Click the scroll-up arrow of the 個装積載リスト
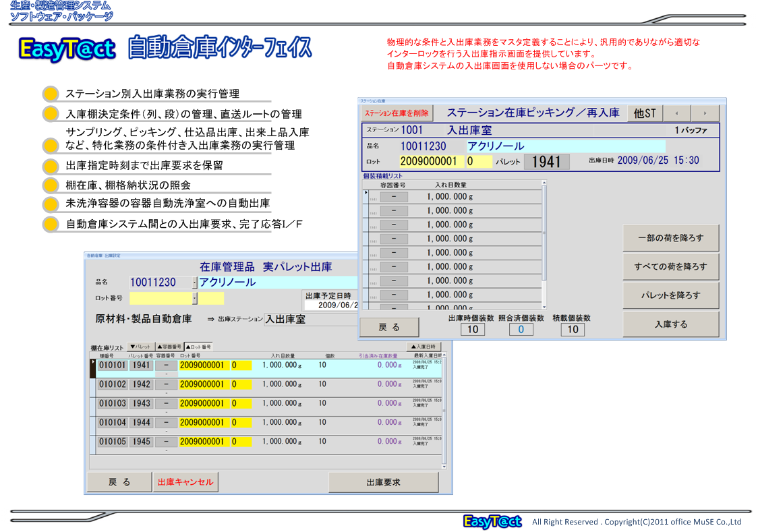Screen dimensions: 758x532 pos(544,183)
